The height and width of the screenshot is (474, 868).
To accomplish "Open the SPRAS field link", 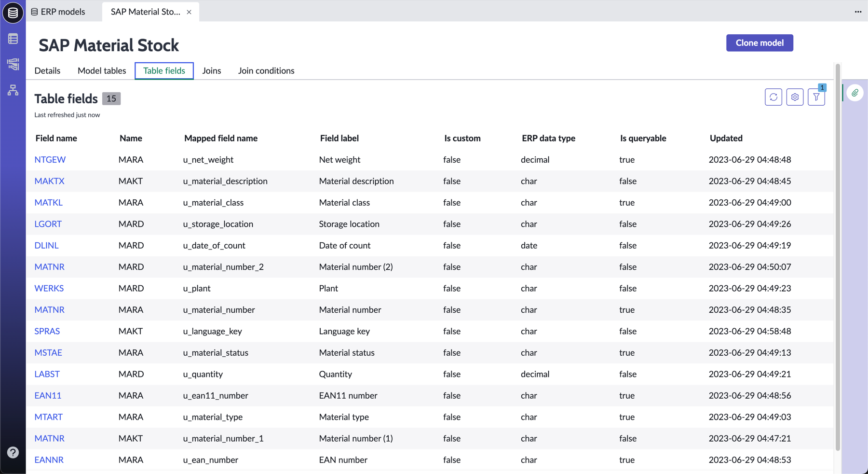I will (47, 331).
